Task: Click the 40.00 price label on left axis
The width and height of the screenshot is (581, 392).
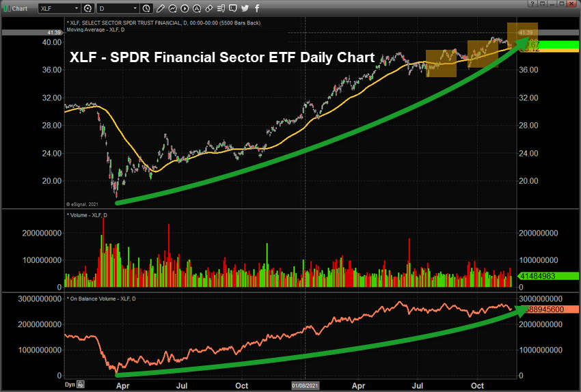Action: [51, 42]
